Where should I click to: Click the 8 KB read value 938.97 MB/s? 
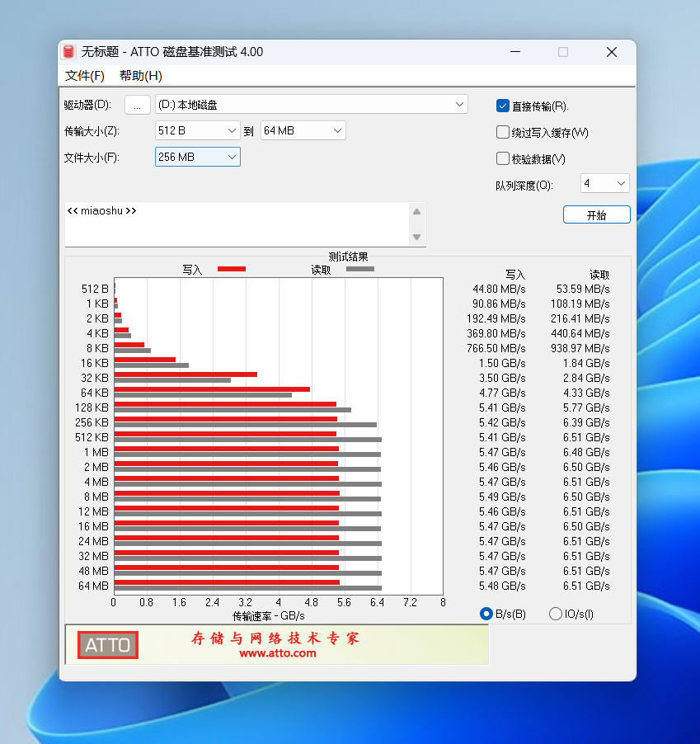click(580, 348)
